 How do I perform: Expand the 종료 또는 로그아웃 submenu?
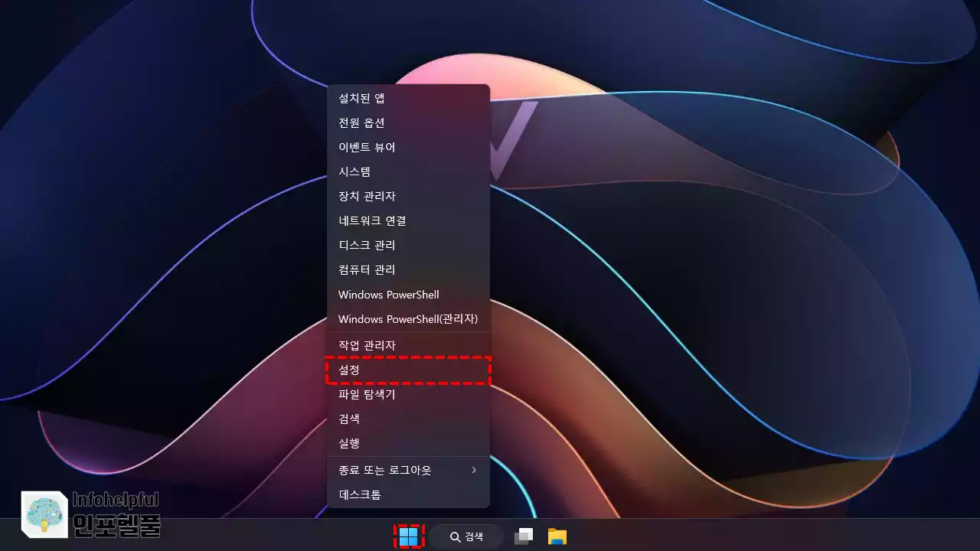408,470
